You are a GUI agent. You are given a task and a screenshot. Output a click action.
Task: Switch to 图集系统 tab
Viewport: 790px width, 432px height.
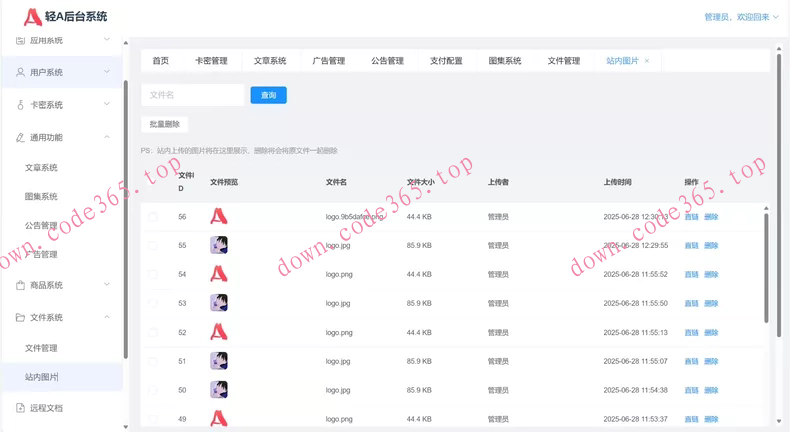point(505,61)
